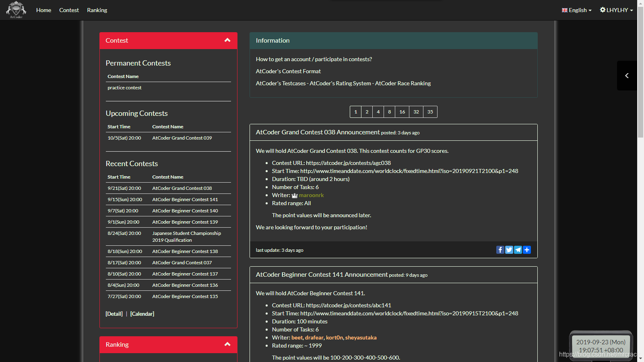The width and height of the screenshot is (644, 362).
Task: Open writer maroonrk's profile
Action: pyautogui.click(x=311, y=195)
